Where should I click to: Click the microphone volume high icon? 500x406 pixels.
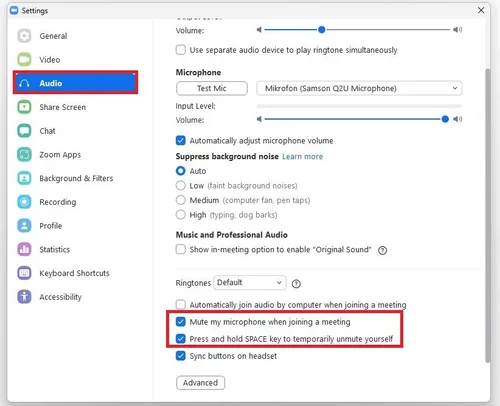pyautogui.click(x=458, y=119)
